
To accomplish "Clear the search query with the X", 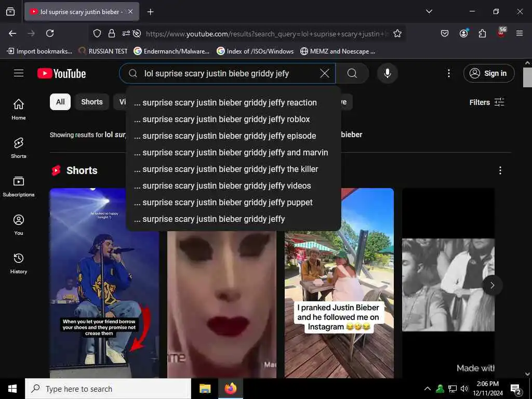I will (x=325, y=73).
